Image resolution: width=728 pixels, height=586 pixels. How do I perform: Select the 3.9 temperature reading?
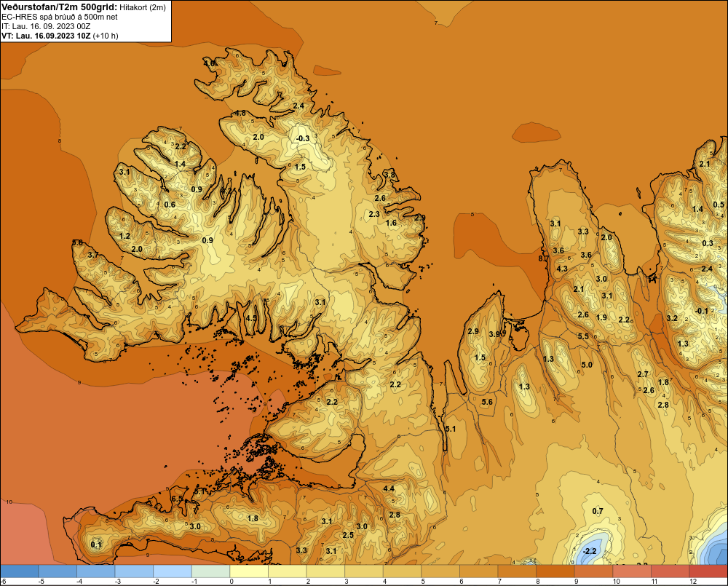click(494, 334)
